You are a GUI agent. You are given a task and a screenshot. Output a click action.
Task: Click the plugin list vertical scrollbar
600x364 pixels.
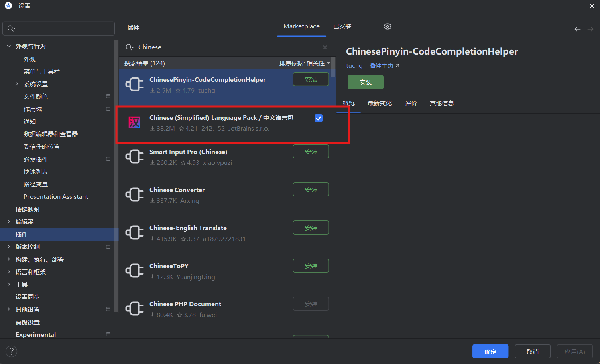click(333, 67)
